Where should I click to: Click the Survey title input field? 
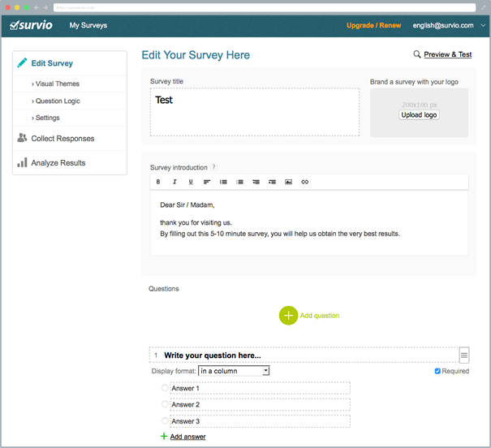[x=254, y=112]
